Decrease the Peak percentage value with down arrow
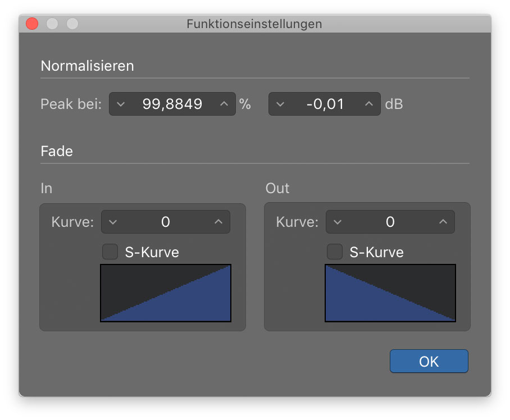The image size is (510, 420). pyautogui.click(x=121, y=104)
